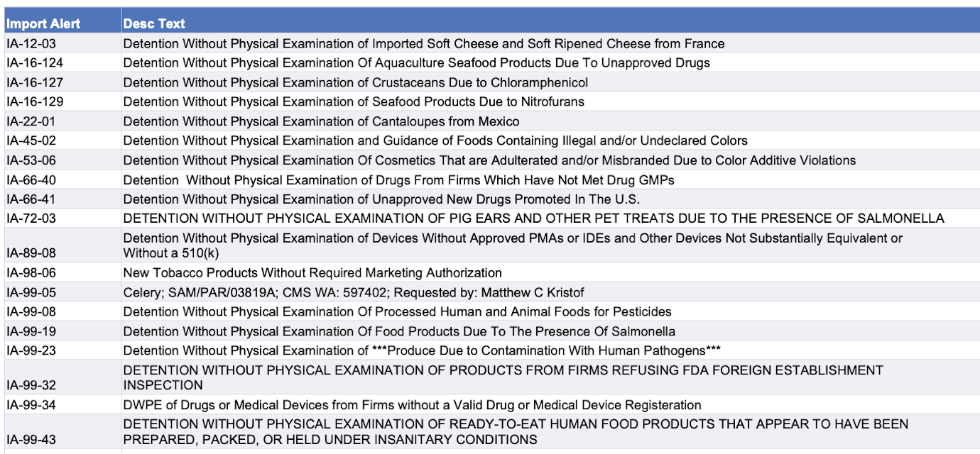Select the IA-99-43 cell
The image size is (980, 454).
31,439
